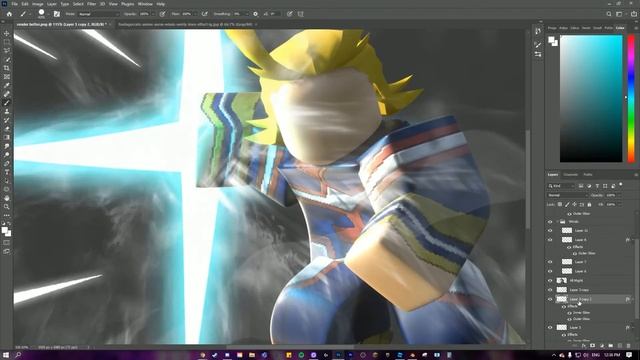Image resolution: width=640 pixels, height=360 pixels.
Task: Select the Clone Stamp tool
Action: click(7, 111)
